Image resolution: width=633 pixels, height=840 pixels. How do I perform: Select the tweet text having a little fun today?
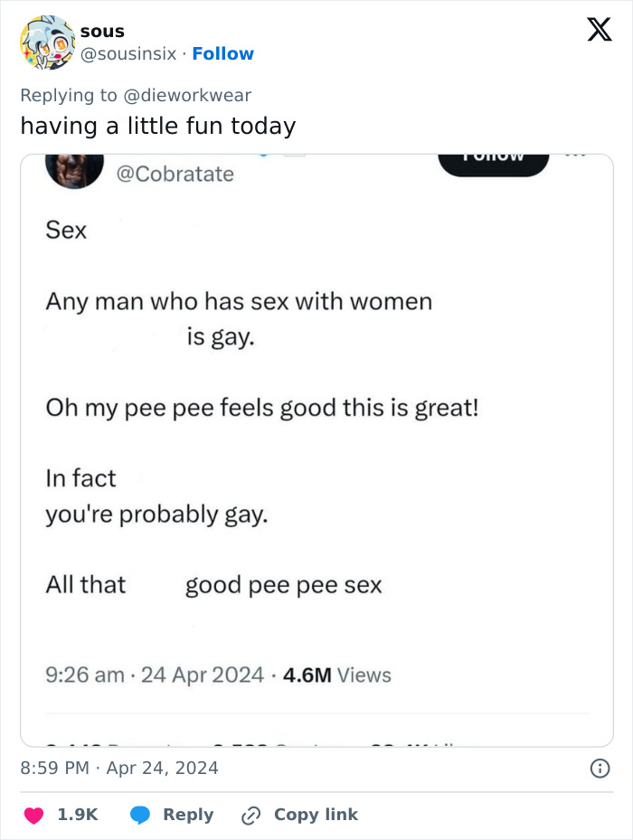pyautogui.click(x=158, y=126)
